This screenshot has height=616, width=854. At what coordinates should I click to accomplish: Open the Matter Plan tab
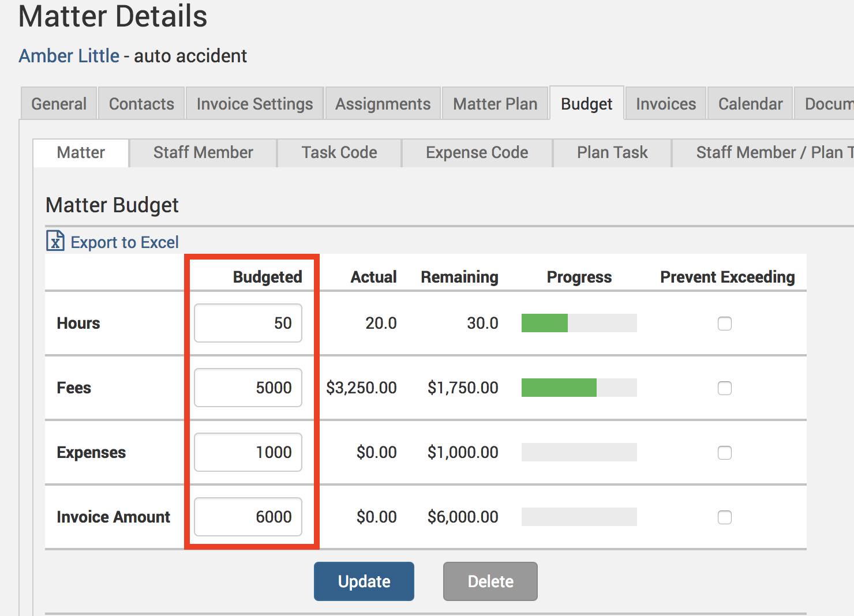coord(495,104)
